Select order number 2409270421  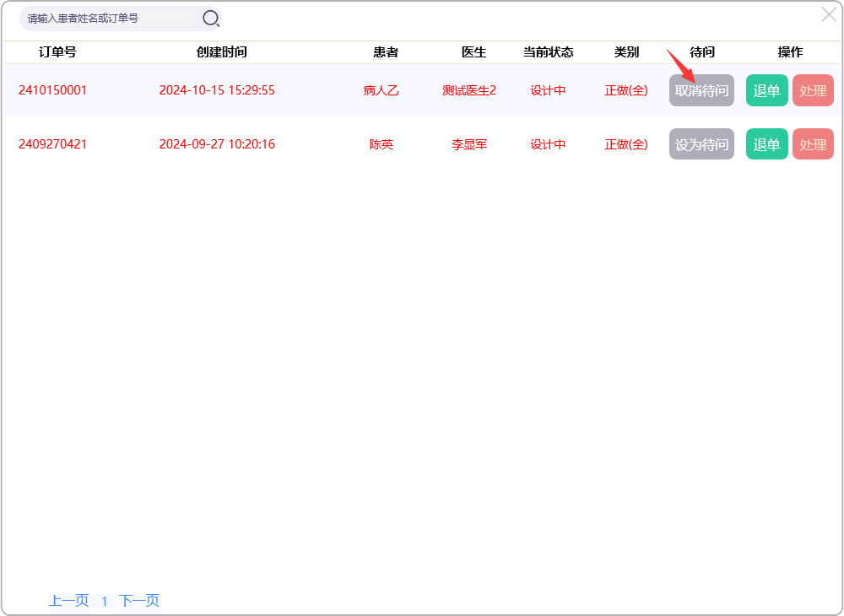(52, 144)
